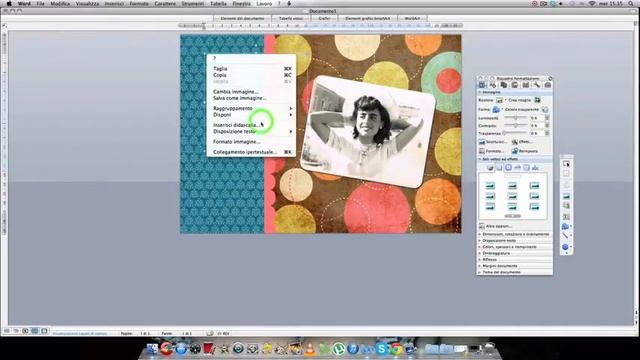Image resolution: width=640 pixels, height=360 pixels.
Task: Open iTunes from the Dock
Action: [353, 349]
